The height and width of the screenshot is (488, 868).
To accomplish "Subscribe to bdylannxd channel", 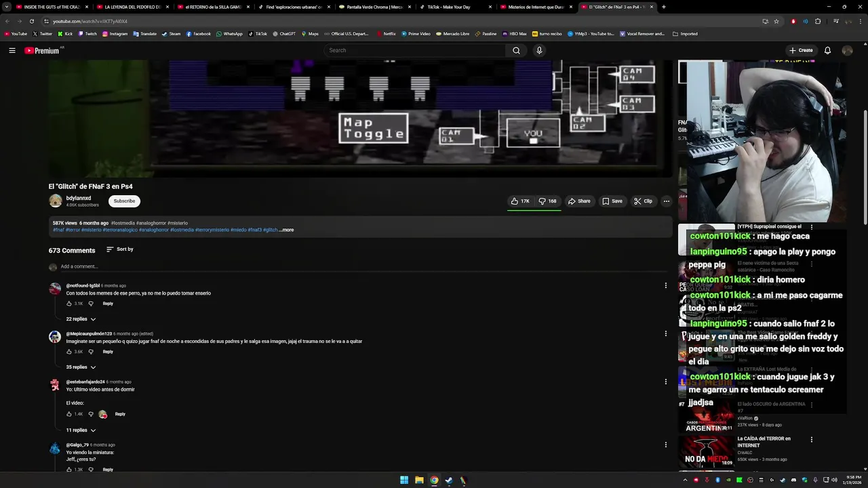I will (124, 201).
